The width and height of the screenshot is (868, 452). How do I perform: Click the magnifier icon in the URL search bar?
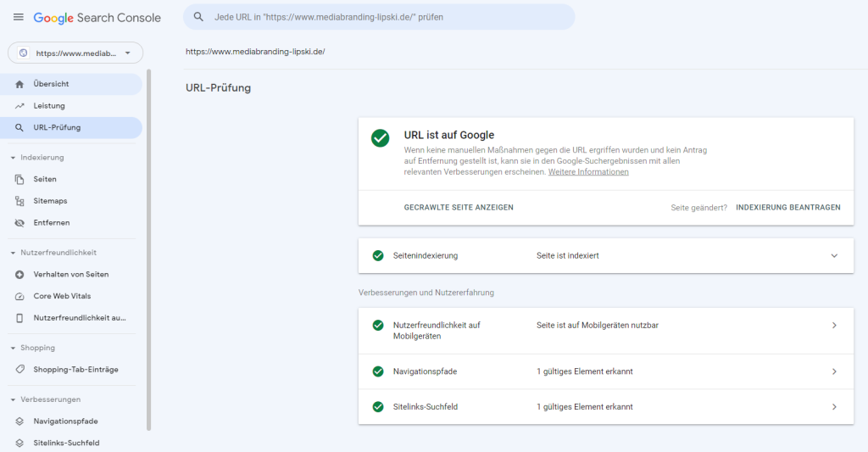tap(198, 17)
